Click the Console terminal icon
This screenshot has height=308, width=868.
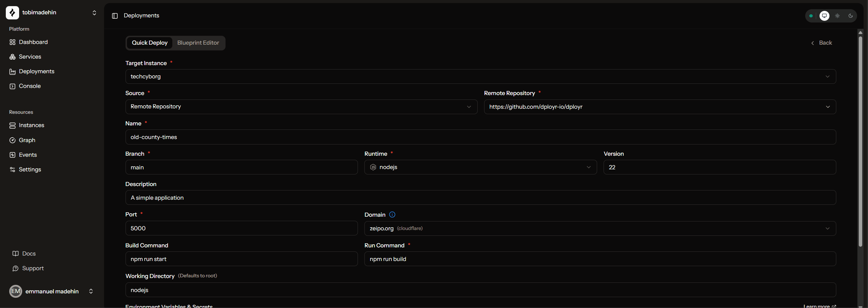click(x=13, y=86)
